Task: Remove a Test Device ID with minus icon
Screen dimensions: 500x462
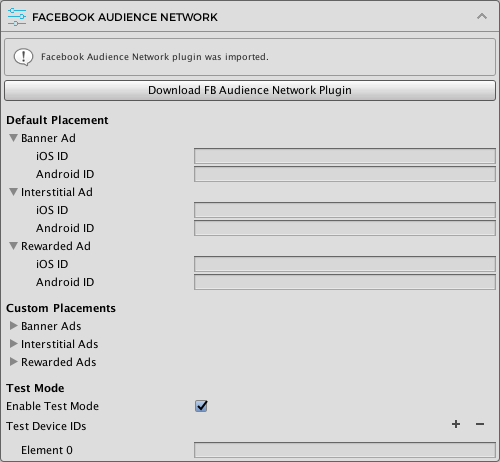Action: tap(480, 424)
